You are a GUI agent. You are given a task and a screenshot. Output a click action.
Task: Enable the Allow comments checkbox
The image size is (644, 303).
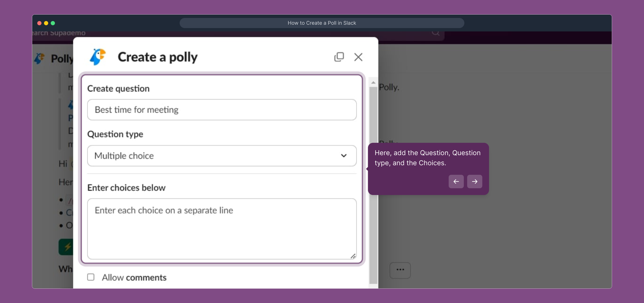pos(90,277)
